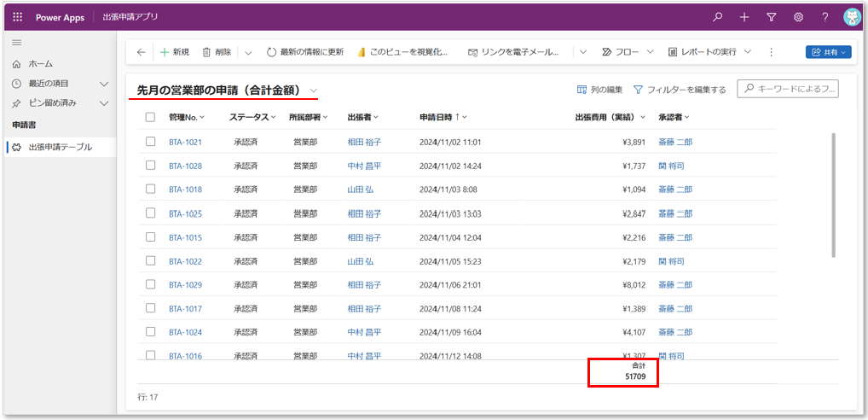Open record link BTA-1028

pyautogui.click(x=185, y=166)
